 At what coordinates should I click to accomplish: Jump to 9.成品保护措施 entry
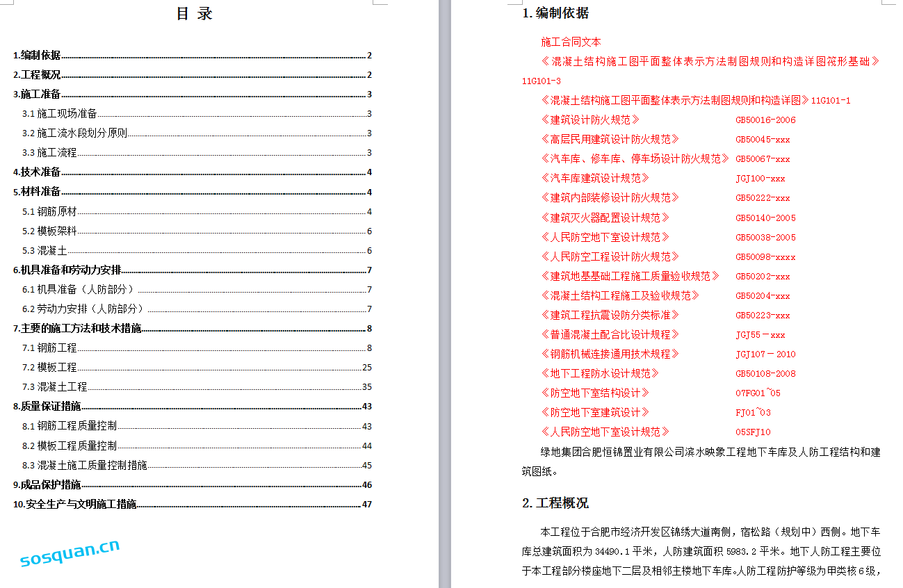[47, 485]
